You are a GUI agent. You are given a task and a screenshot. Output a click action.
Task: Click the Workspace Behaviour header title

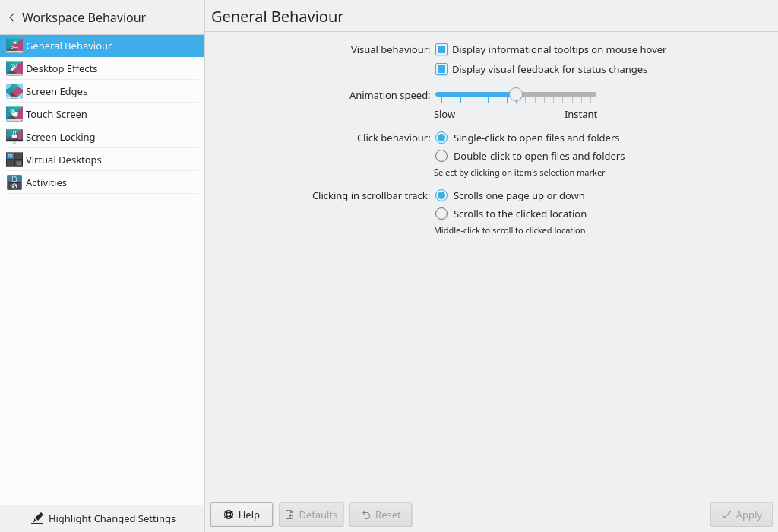click(84, 17)
